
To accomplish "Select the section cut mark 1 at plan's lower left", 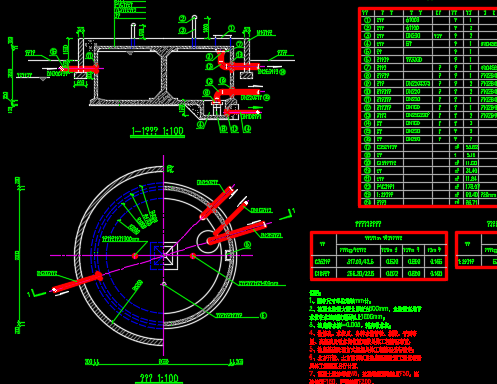I will [x=36, y=293].
